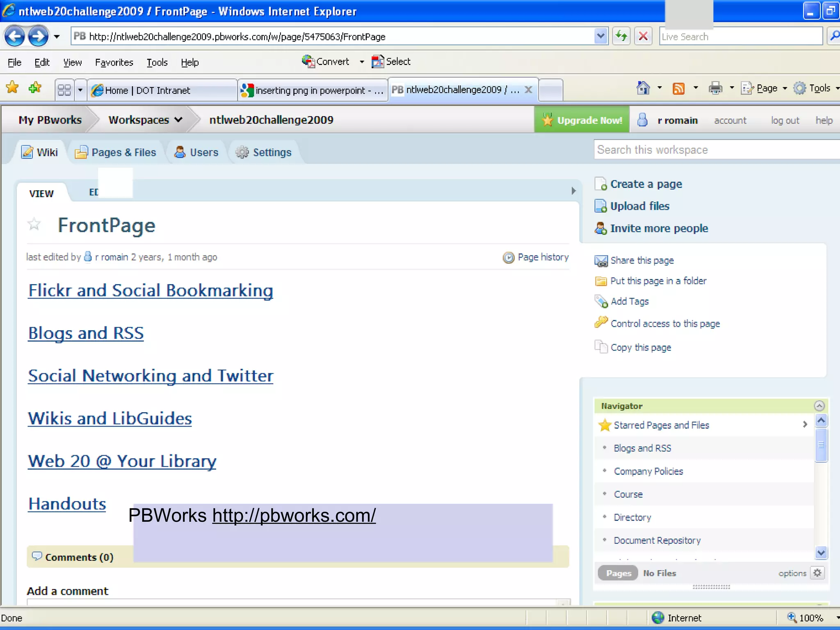Open Favorites Center star icon
Viewport: 840px width, 630px height.
[12, 87]
